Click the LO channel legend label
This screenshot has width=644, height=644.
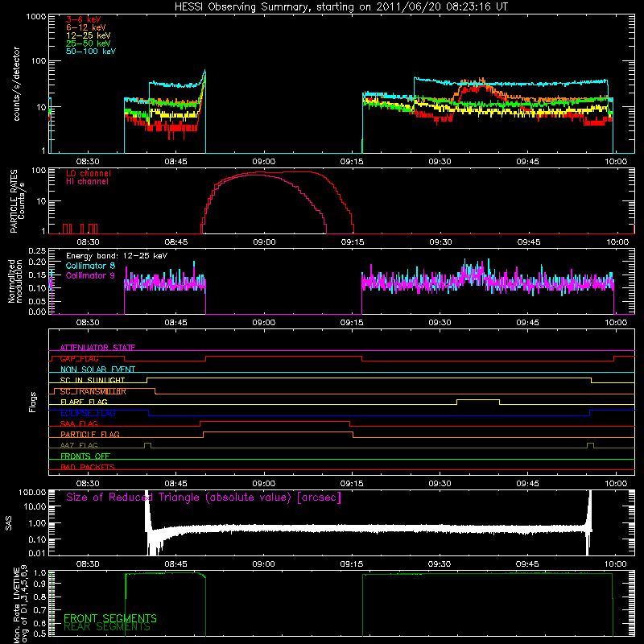pyautogui.click(x=89, y=174)
